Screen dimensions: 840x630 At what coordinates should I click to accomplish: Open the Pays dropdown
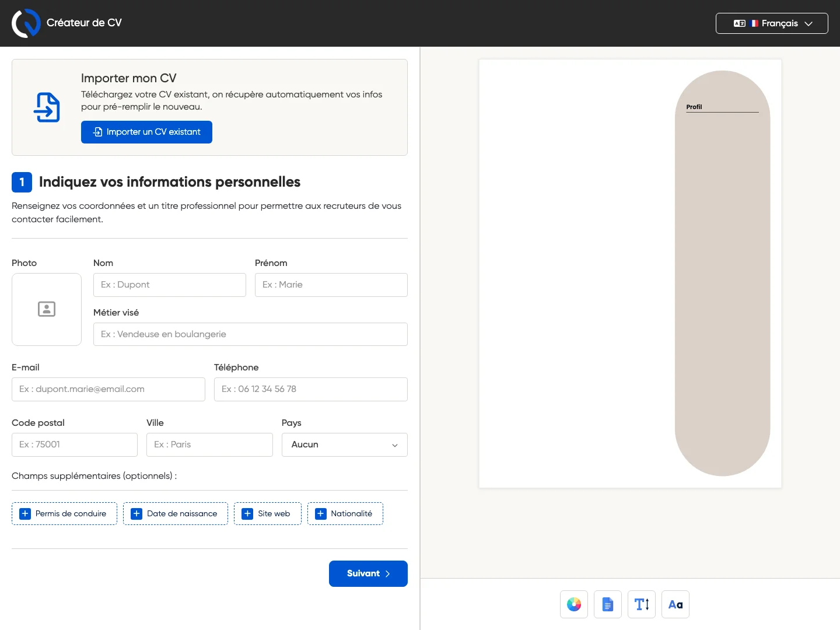345,444
